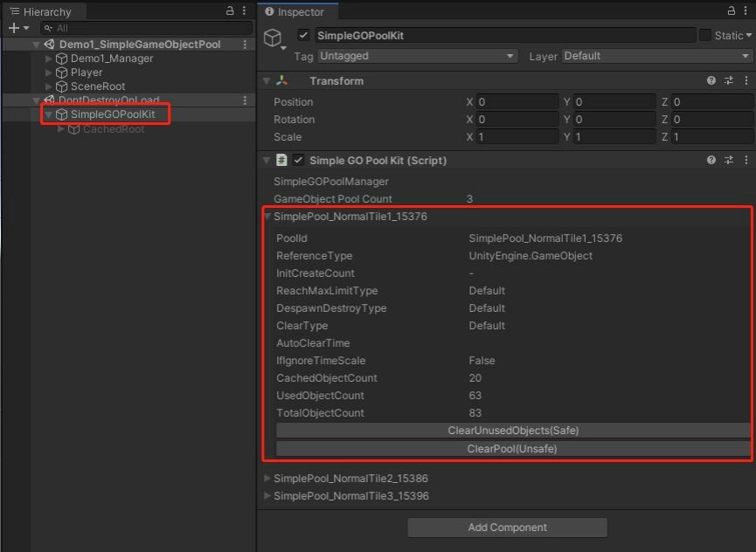The image size is (756, 552).
Task: Click the plus icon to create object
Action: point(14,28)
